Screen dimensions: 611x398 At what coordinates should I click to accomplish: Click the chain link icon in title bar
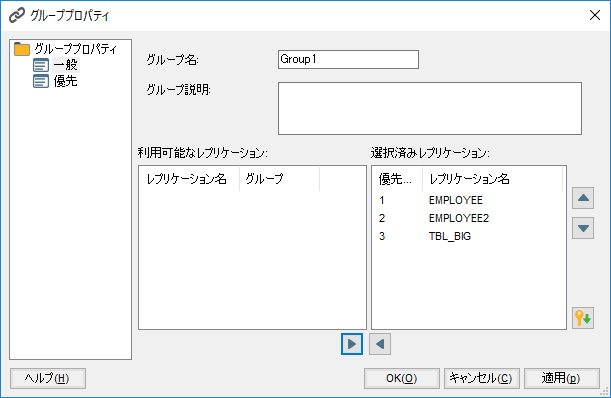pos(17,15)
